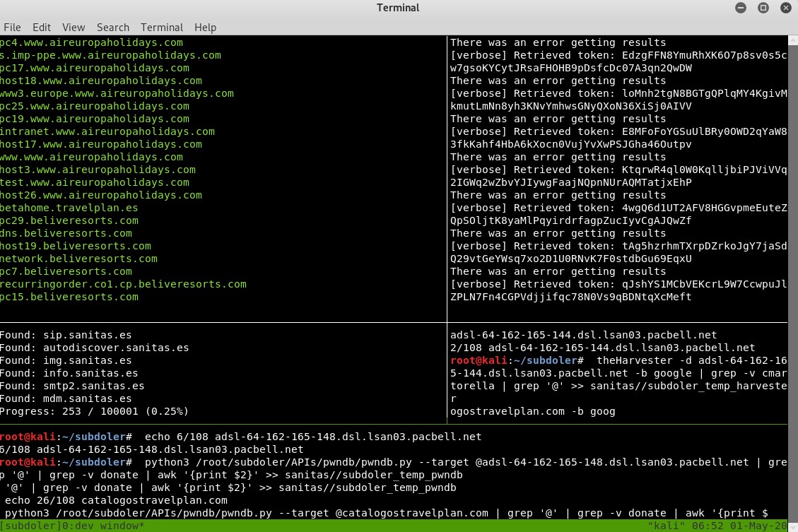
Task: Select line pc4.www.aireuropaholidays.com
Action: (91, 42)
